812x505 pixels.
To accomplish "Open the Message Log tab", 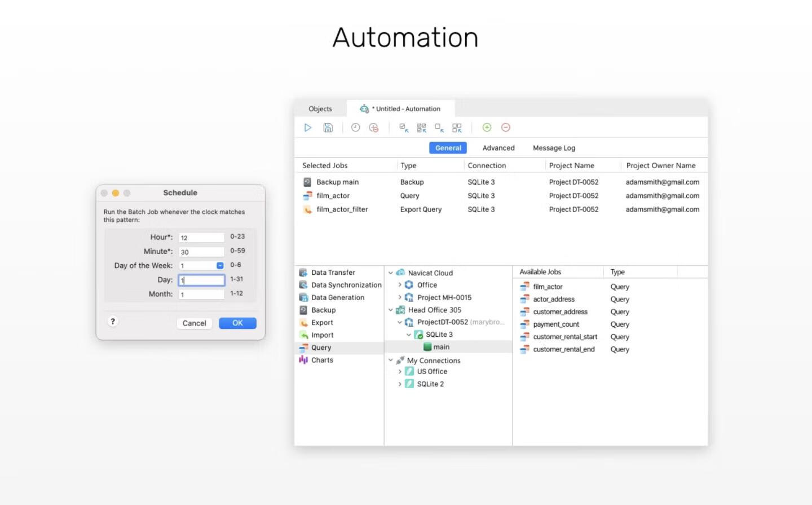I will (x=554, y=148).
